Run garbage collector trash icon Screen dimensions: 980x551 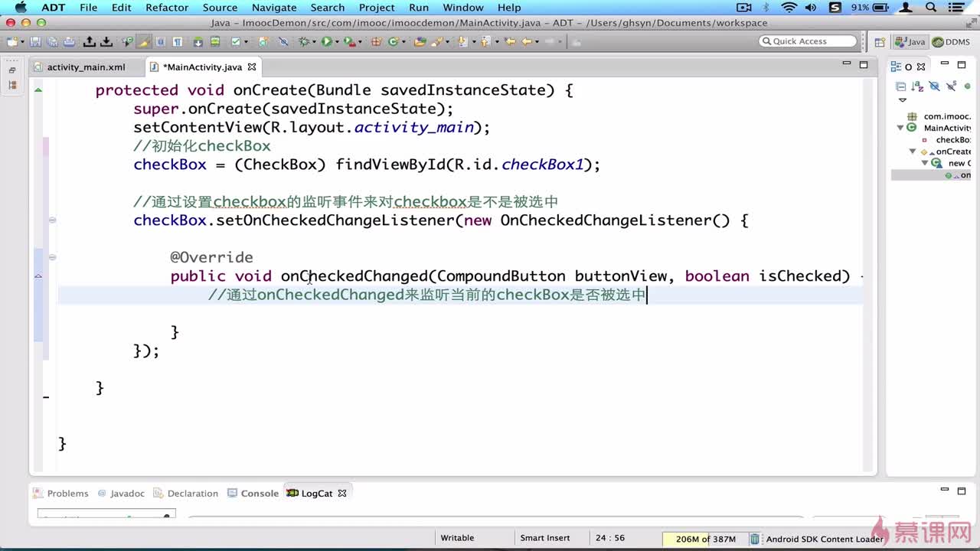pyautogui.click(x=755, y=539)
